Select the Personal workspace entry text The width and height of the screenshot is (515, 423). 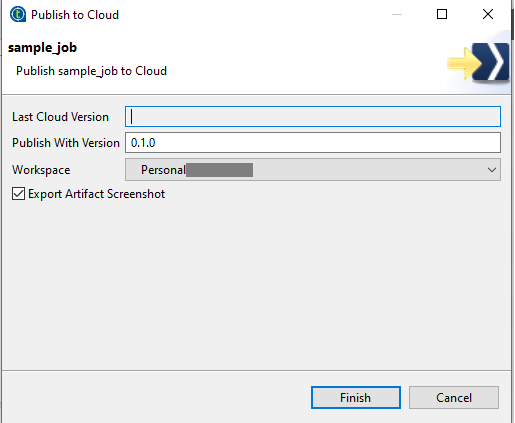click(x=163, y=170)
